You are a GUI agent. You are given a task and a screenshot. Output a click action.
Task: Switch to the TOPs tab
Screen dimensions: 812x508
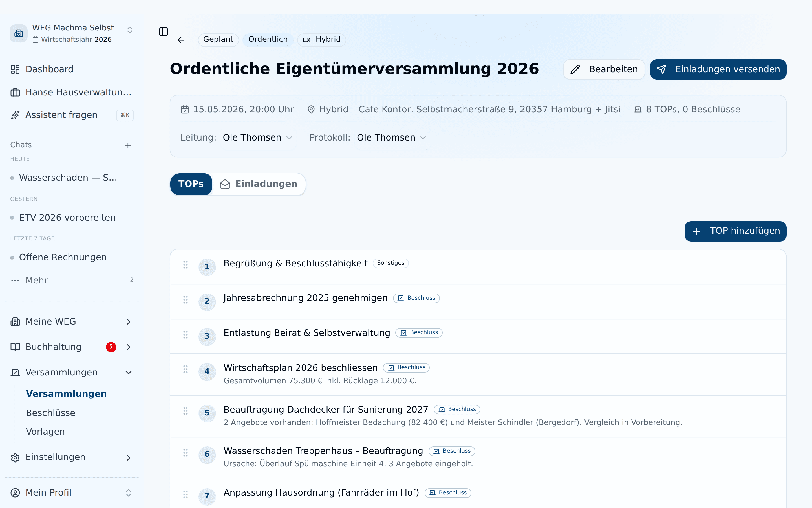click(191, 184)
